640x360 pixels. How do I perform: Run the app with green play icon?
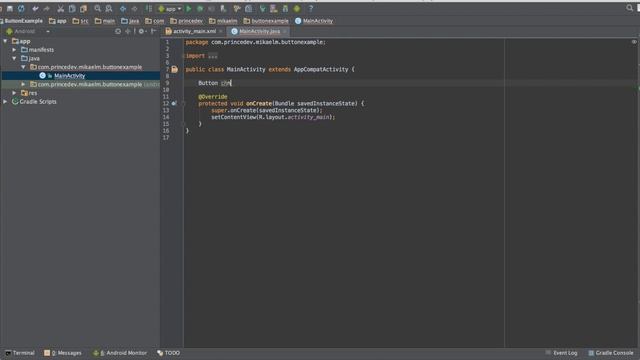(x=189, y=8)
